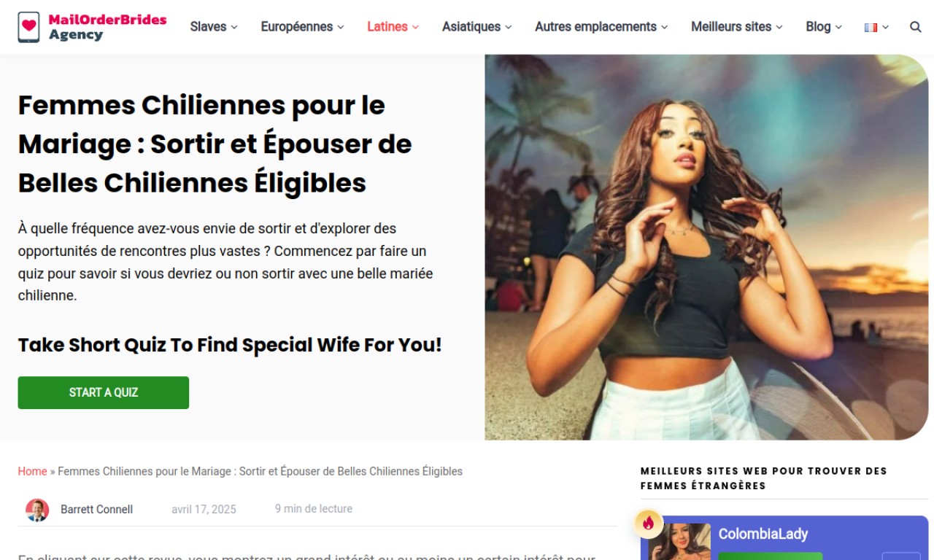934x560 pixels.
Task: Expand the Asiatiques dropdown
Action: point(476,27)
